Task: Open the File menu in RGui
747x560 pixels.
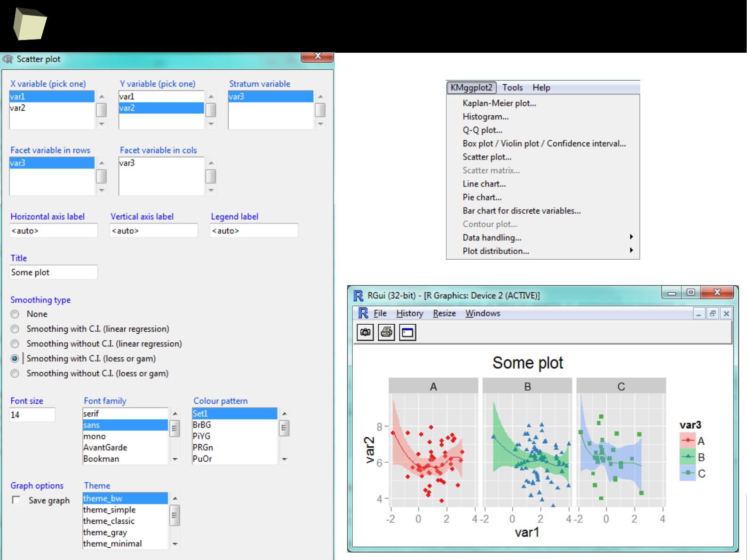Action: tap(380, 313)
